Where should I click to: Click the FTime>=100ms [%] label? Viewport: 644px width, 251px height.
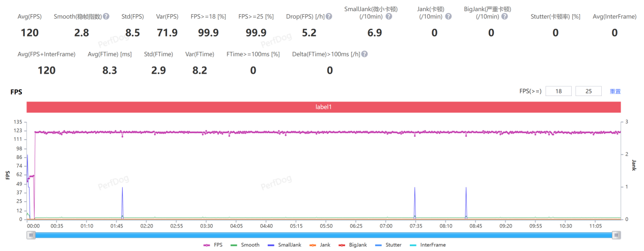(253, 54)
